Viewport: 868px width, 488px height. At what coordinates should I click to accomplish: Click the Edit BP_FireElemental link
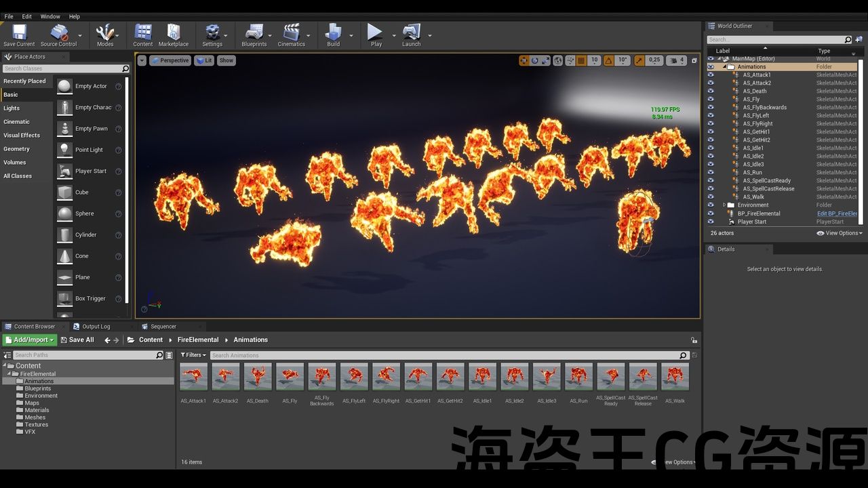tap(837, 213)
